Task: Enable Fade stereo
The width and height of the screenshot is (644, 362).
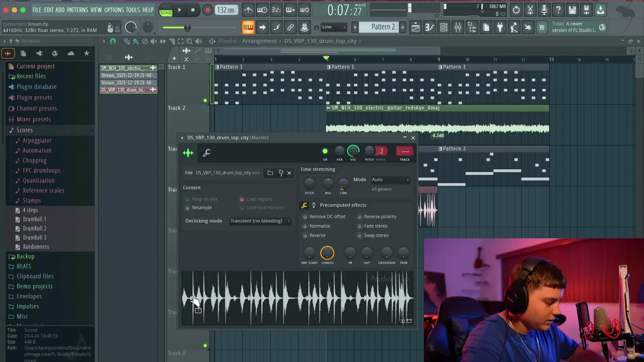Action: point(372,226)
